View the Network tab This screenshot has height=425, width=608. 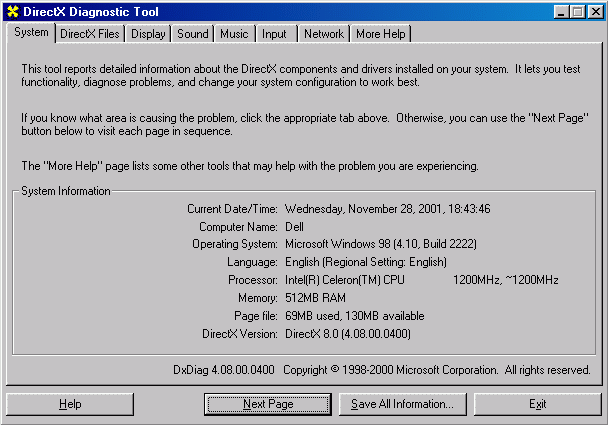point(323,34)
